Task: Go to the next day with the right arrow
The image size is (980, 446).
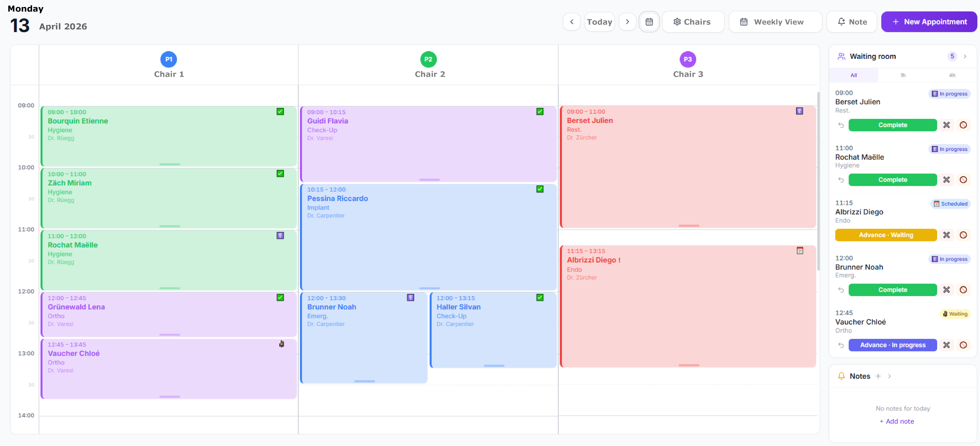Action: pos(627,22)
